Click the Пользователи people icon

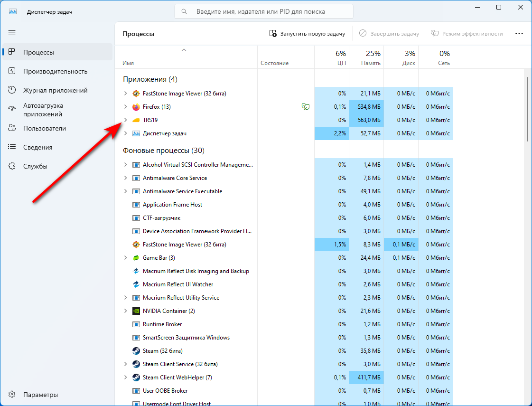click(12, 128)
